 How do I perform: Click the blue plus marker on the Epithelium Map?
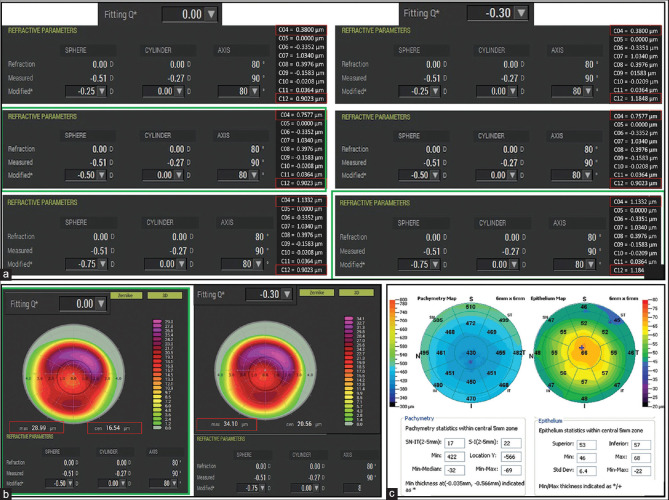(582, 348)
